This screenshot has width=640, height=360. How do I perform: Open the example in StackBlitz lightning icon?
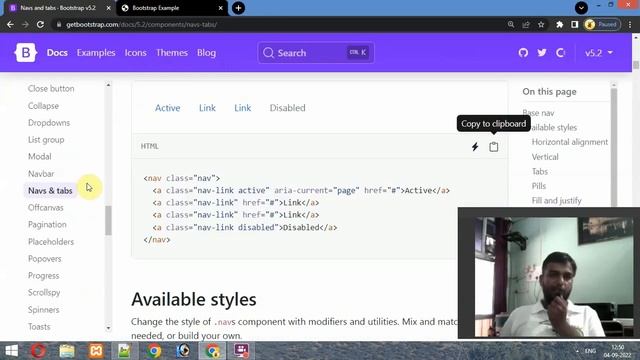click(x=475, y=147)
